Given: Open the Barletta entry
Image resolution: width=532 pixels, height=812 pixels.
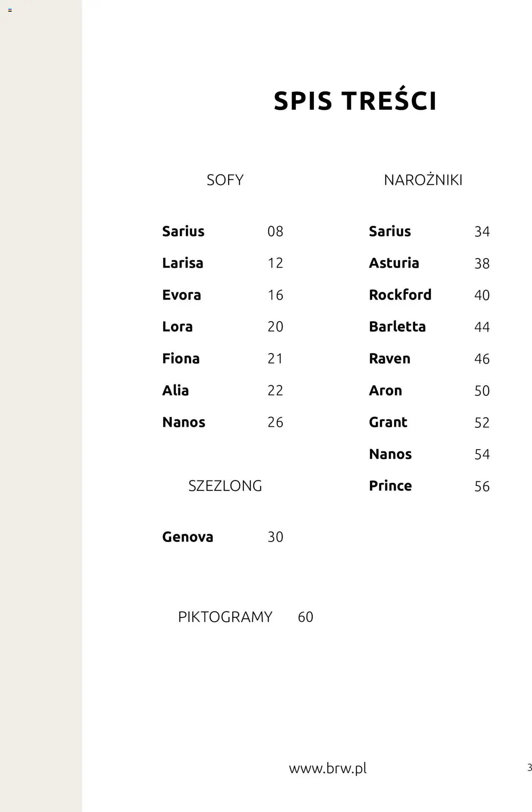Looking at the screenshot, I should click(x=429, y=327).
